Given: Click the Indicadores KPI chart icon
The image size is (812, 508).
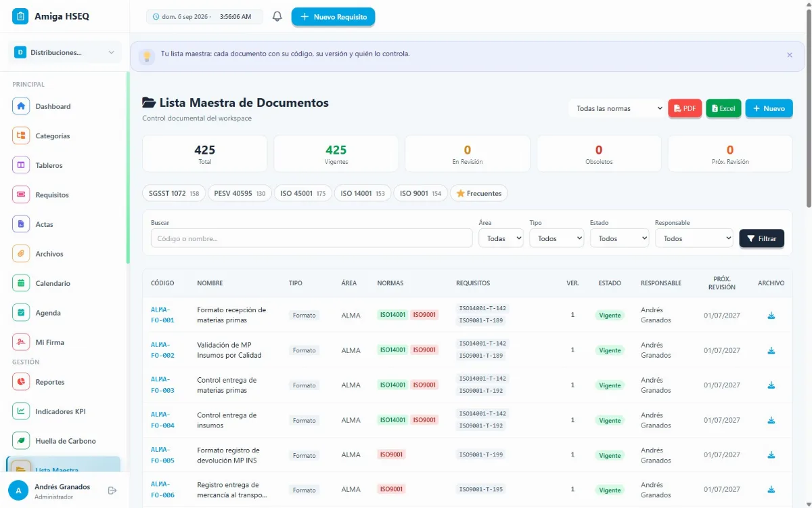Looking at the screenshot, I should (x=21, y=411).
